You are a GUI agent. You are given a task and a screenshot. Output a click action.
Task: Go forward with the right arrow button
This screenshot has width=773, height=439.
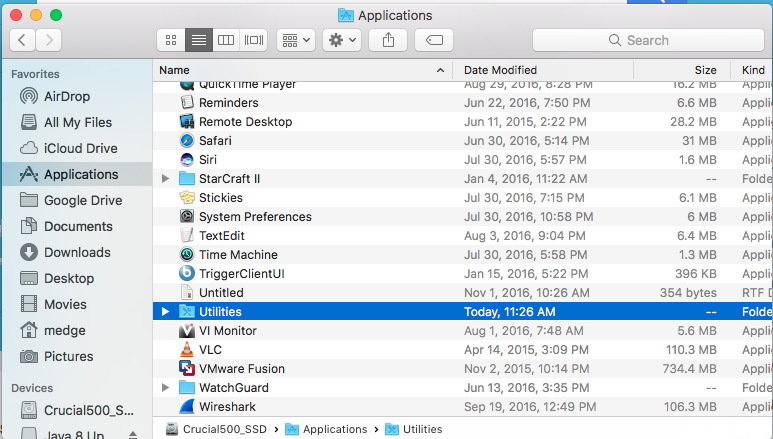48,40
